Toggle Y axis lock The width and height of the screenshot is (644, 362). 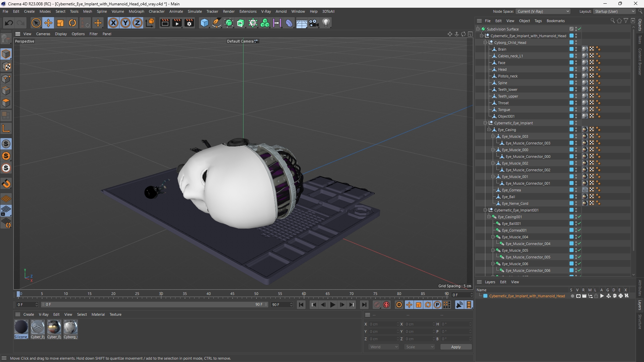tap(125, 23)
